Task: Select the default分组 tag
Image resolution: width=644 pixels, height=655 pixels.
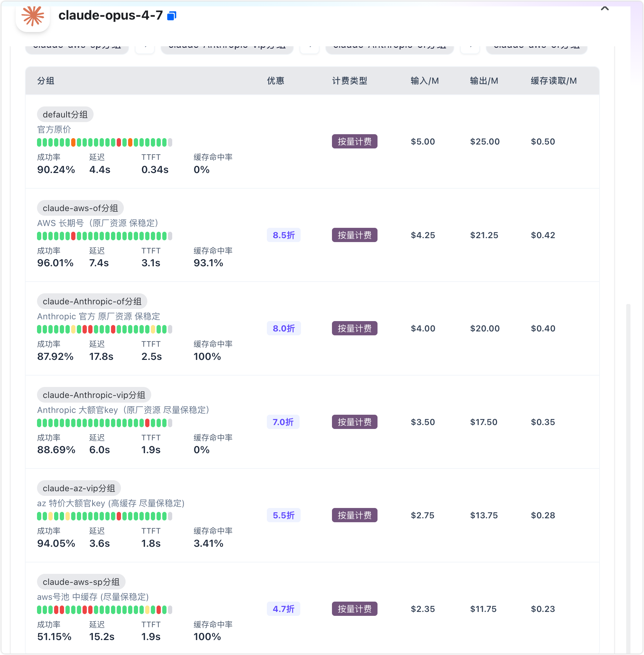Action: click(x=65, y=114)
